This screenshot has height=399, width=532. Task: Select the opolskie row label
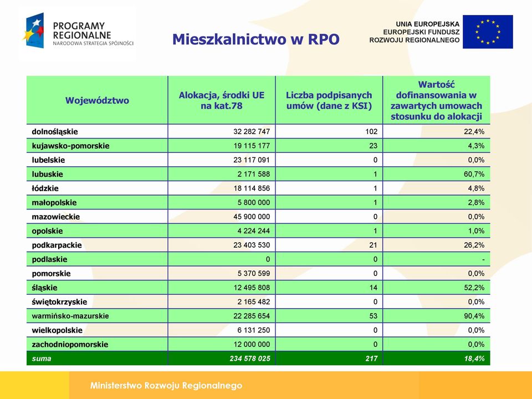point(47,231)
